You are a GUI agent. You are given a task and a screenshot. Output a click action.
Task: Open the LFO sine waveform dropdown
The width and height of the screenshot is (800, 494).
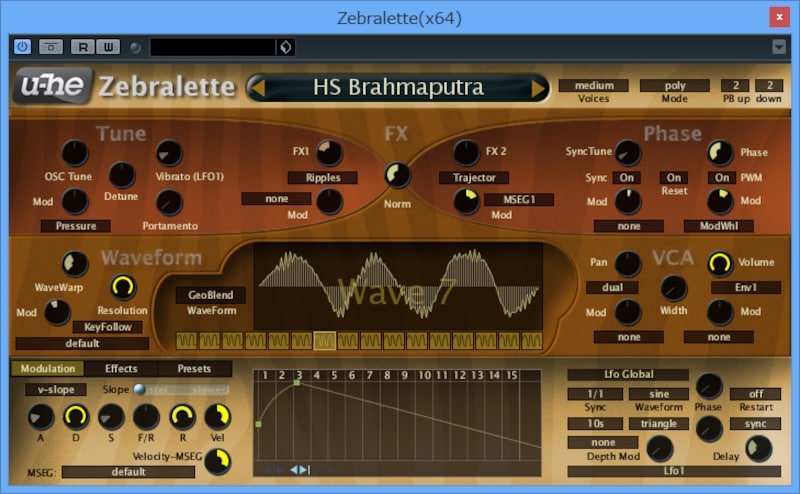coord(657,394)
